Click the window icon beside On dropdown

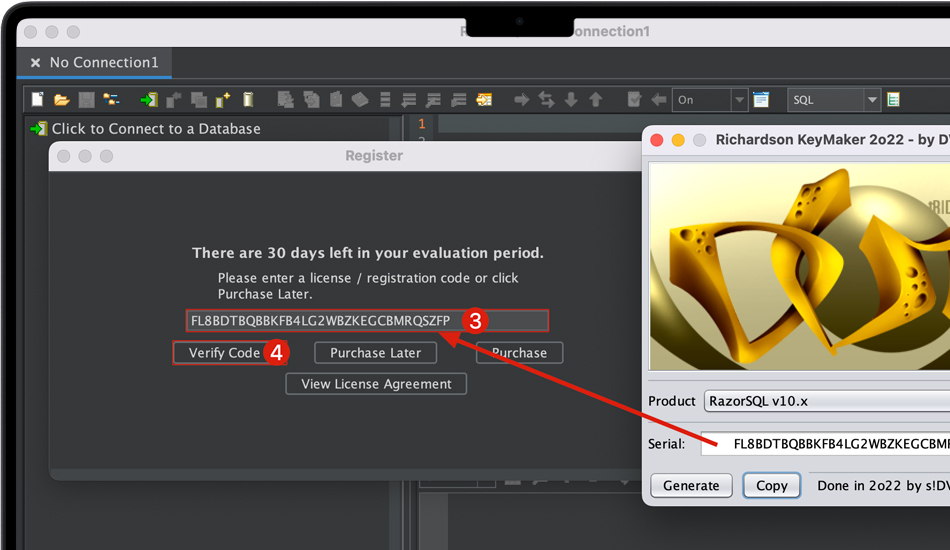point(762,100)
